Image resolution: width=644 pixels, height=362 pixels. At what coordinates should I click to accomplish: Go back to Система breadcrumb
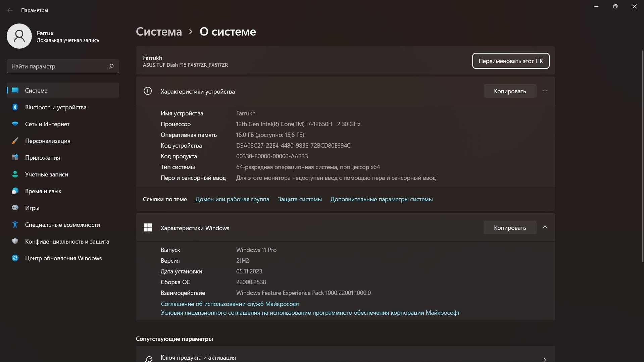point(159,32)
